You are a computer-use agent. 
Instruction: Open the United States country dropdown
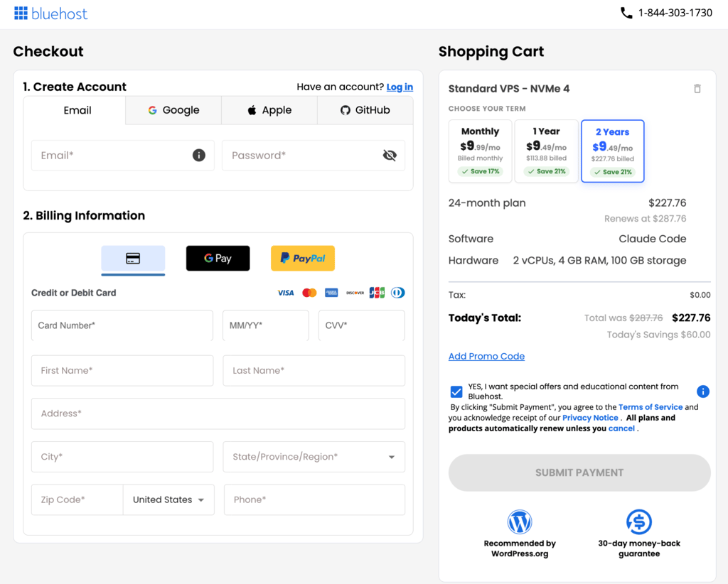click(168, 500)
